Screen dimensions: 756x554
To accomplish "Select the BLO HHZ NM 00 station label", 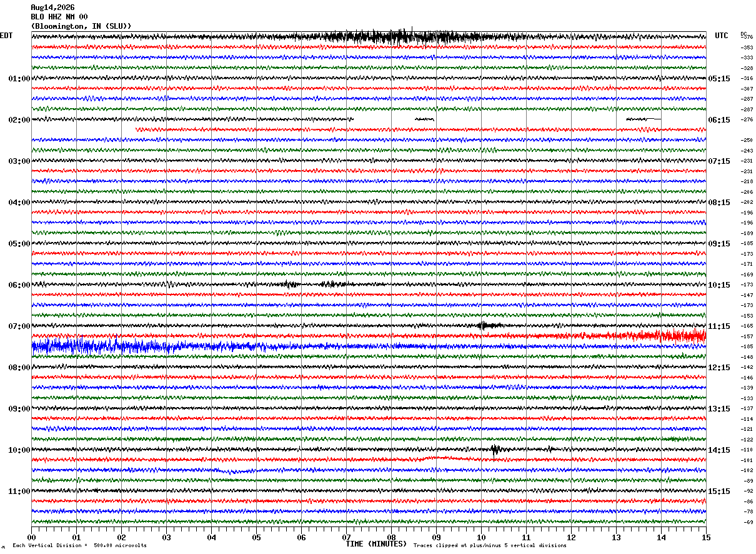I will tap(59, 17).
